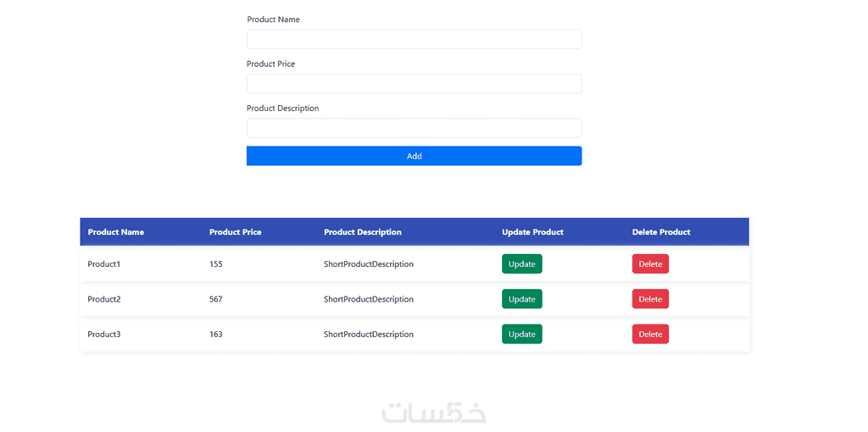Click the Product Description column header
868x432 pixels.
point(363,232)
